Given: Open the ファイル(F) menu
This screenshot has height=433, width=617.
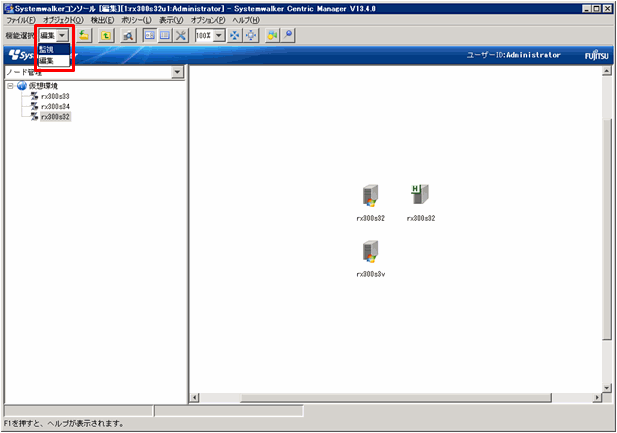Looking at the screenshot, I should pos(20,20).
